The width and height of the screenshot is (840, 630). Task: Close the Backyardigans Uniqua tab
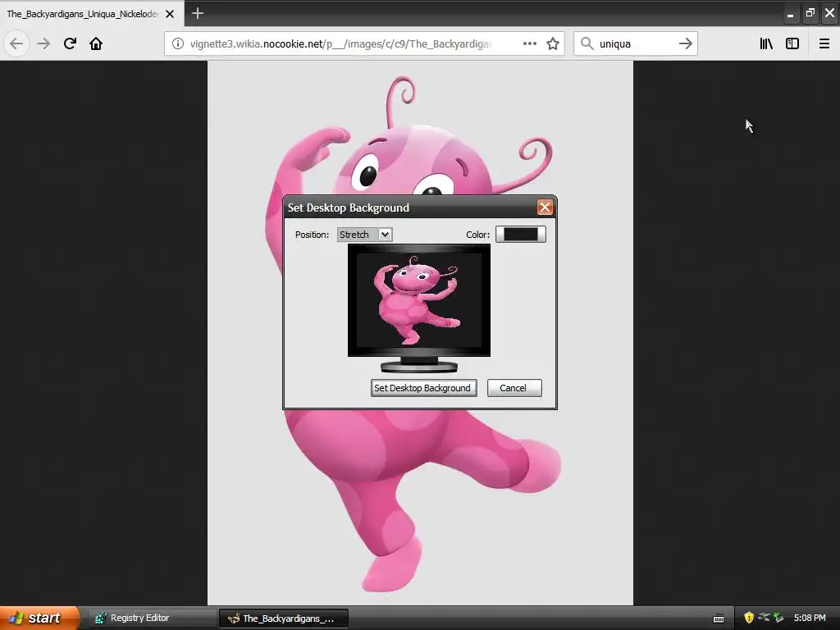point(170,14)
